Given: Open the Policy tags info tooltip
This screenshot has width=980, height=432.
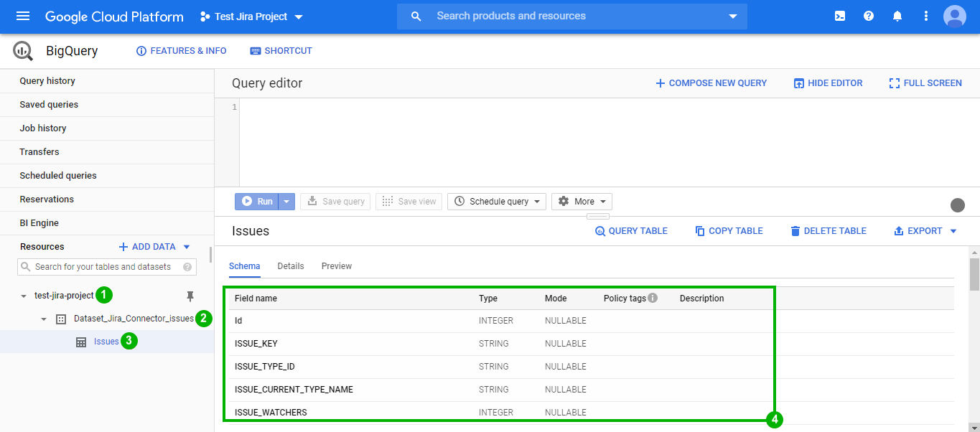Looking at the screenshot, I should 653,298.
